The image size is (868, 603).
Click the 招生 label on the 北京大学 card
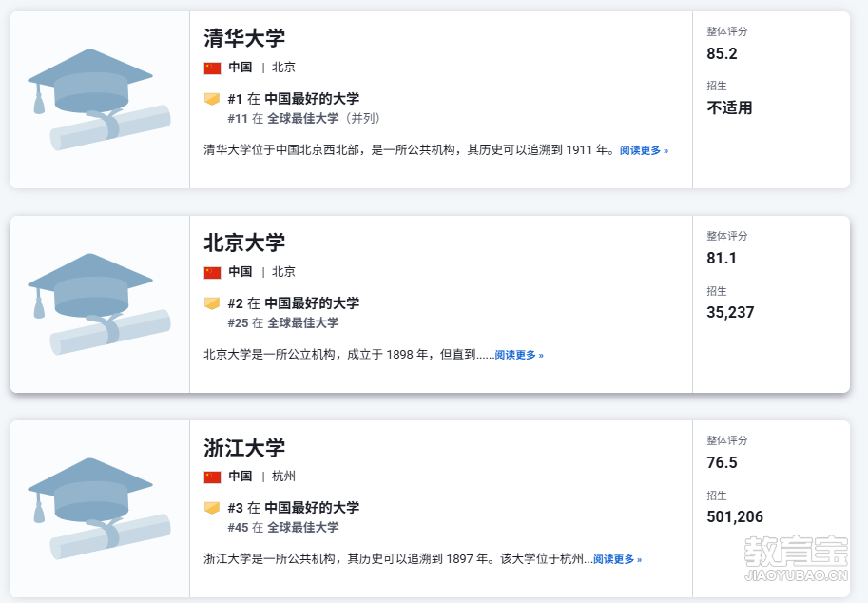point(716,291)
